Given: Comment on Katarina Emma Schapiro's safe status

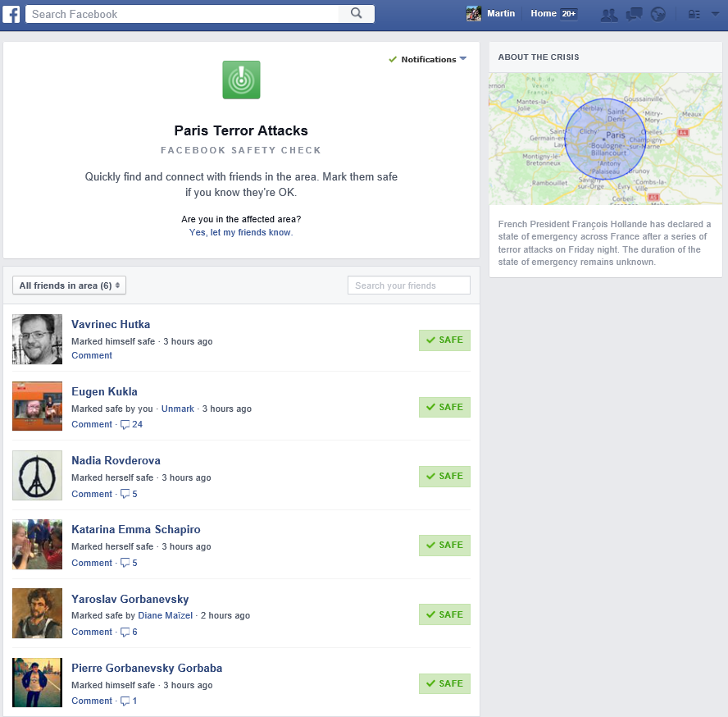Looking at the screenshot, I should 92,563.
